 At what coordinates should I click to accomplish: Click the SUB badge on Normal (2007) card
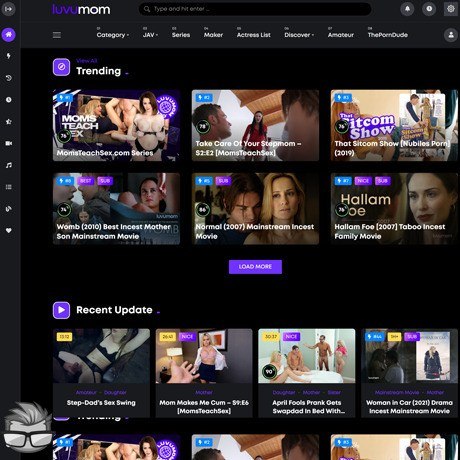pyautogui.click(x=223, y=181)
